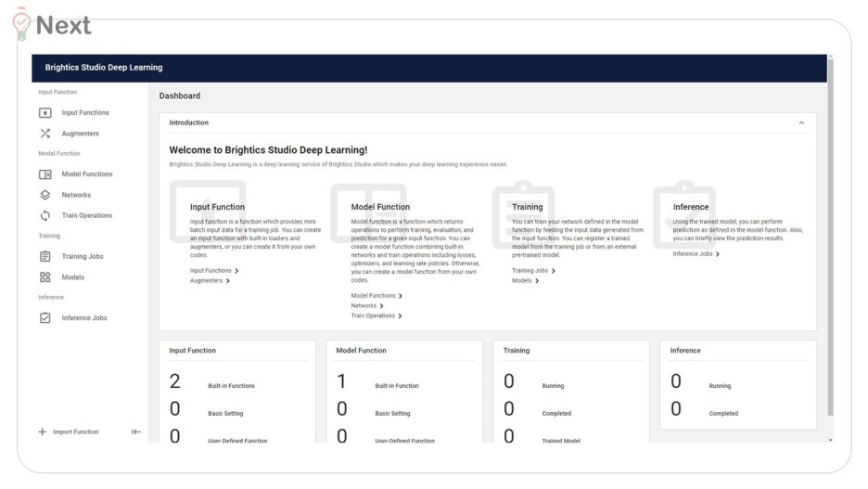Click chevron next to Training Jobs link
This screenshot has width=868, height=489.
pyautogui.click(x=553, y=271)
